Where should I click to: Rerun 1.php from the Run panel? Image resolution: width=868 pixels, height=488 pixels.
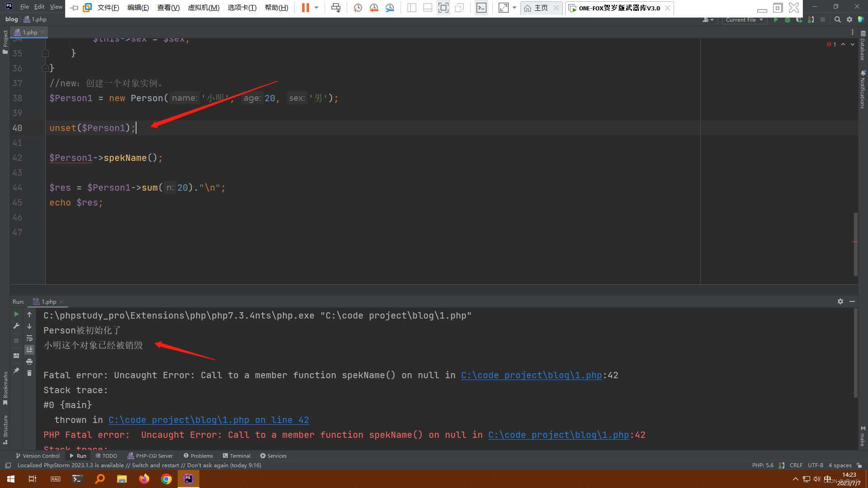click(16, 314)
